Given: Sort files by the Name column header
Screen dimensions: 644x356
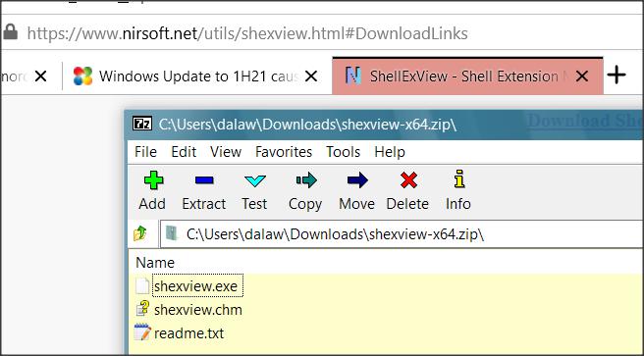Looking at the screenshot, I should point(155,263).
